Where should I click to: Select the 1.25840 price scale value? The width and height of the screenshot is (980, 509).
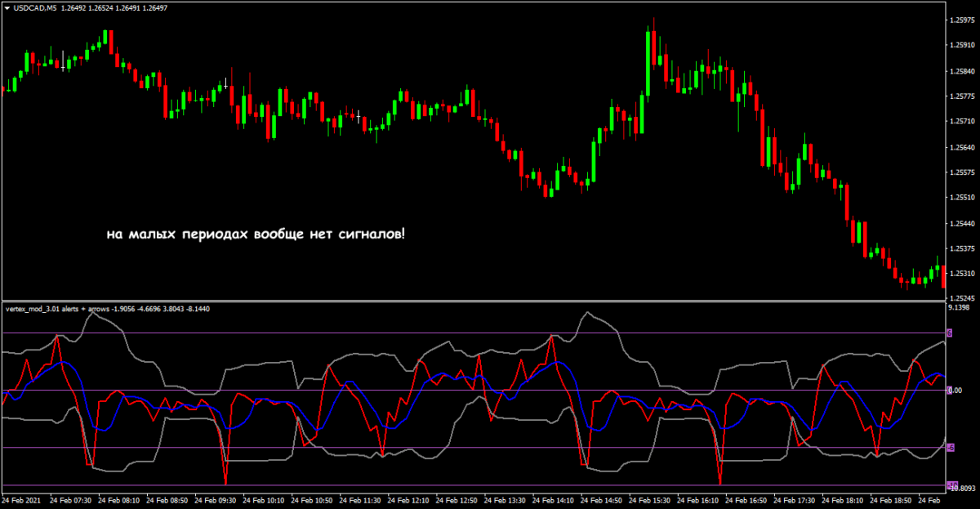pyautogui.click(x=960, y=72)
